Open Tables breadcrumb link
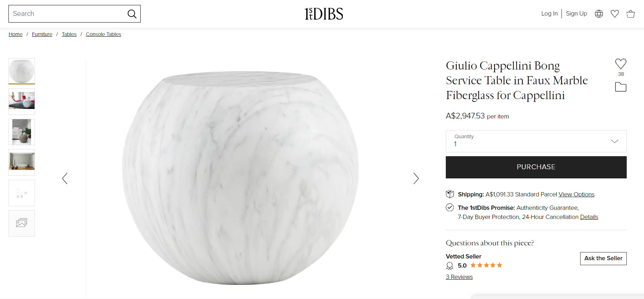The height and width of the screenshot is (299, 644). click(69, 34)
